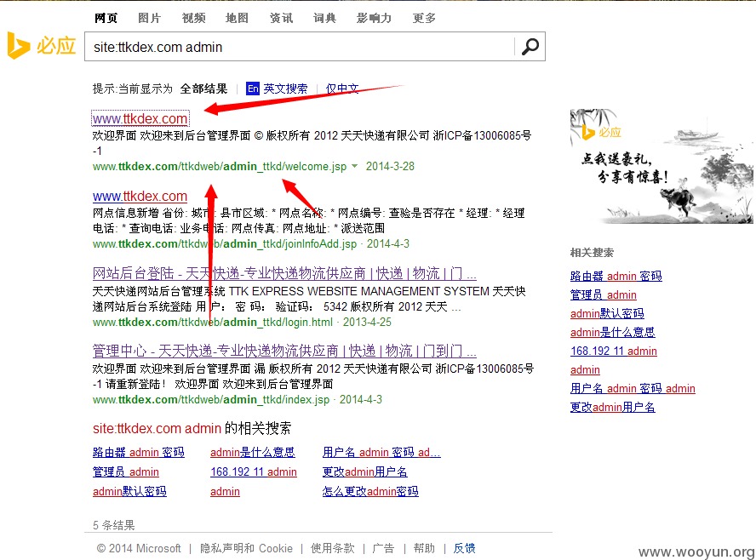Open second www.ttkdex.com result (joinInfoAdd.jsp)

click(x=140, y=196)
